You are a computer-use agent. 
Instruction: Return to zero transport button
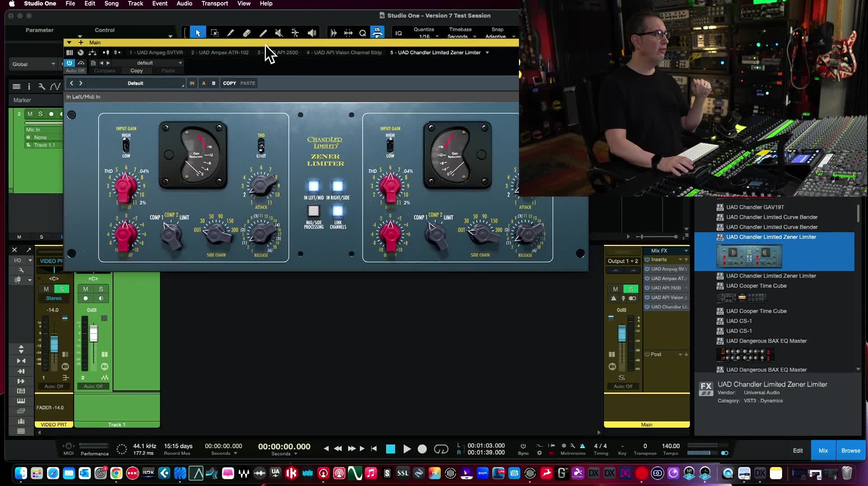374,449
